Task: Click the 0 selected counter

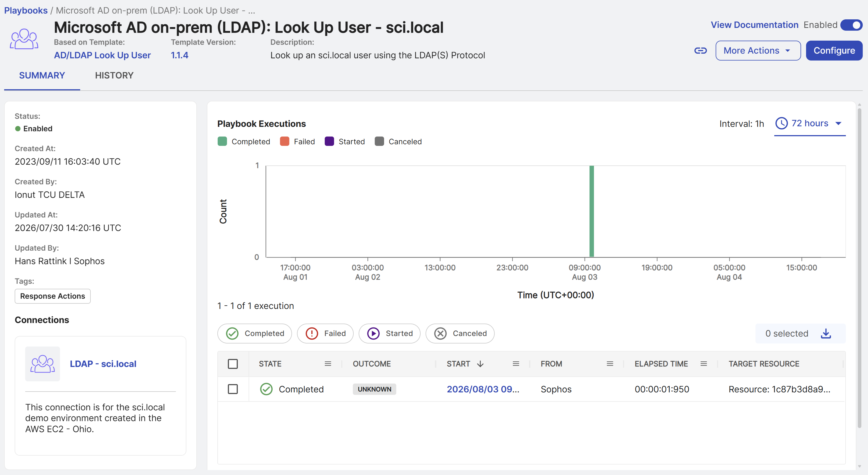Action: coord(787,334)
